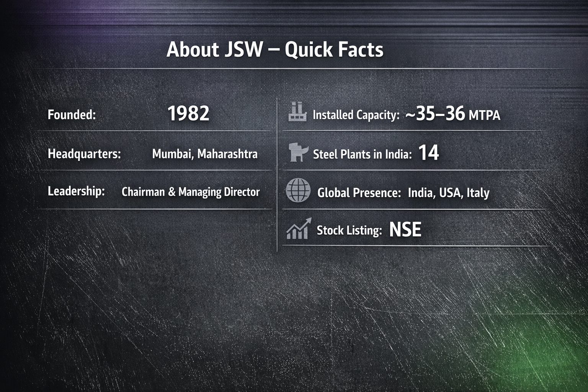Click the factory icon beside Installed Capacity
The image size is (588, 392).
point(297,112)
